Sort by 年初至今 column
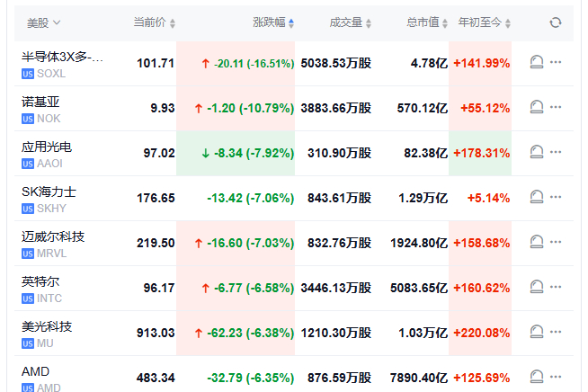This screenshot has height=392, width=588. tap(484, 22)
